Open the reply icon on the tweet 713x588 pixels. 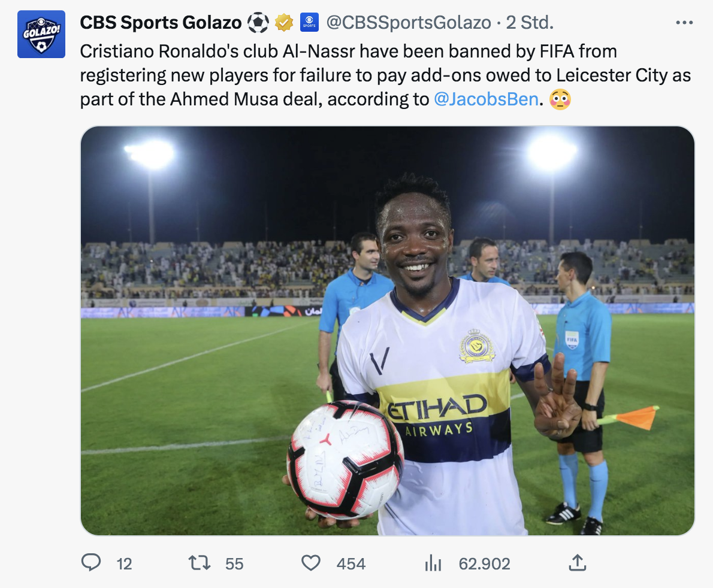point(90,562)
